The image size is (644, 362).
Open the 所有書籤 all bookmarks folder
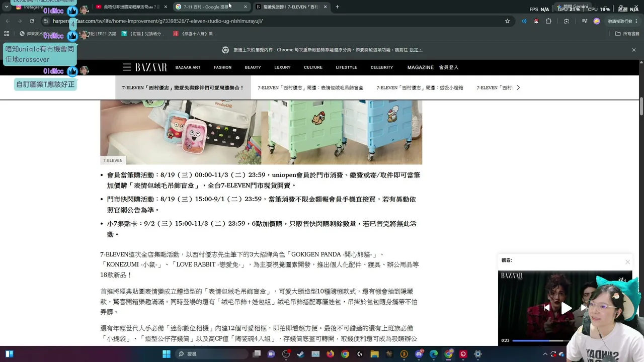click(x=627, y=34)
